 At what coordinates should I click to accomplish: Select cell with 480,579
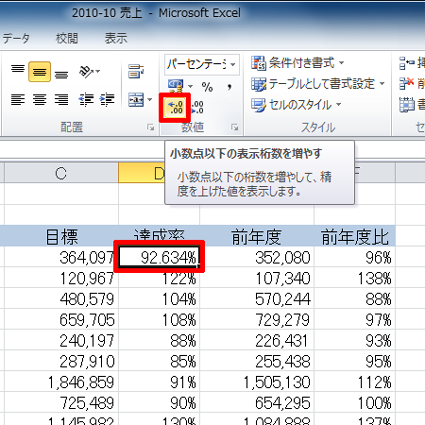pyautogui.click(x=61, y=299)
